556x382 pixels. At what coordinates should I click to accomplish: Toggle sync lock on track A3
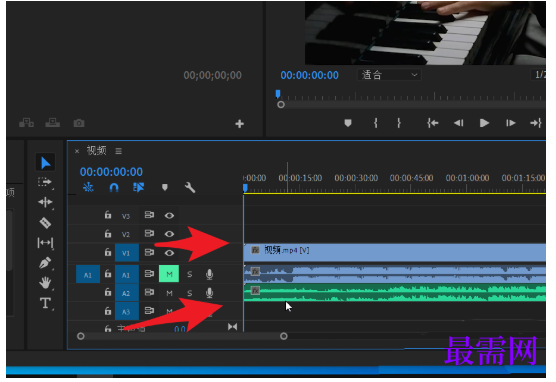point(149,311)
